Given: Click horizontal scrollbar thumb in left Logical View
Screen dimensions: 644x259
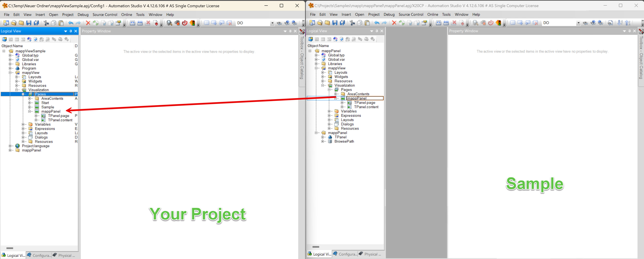Looking at the screenshot, I should click(10, 248).
